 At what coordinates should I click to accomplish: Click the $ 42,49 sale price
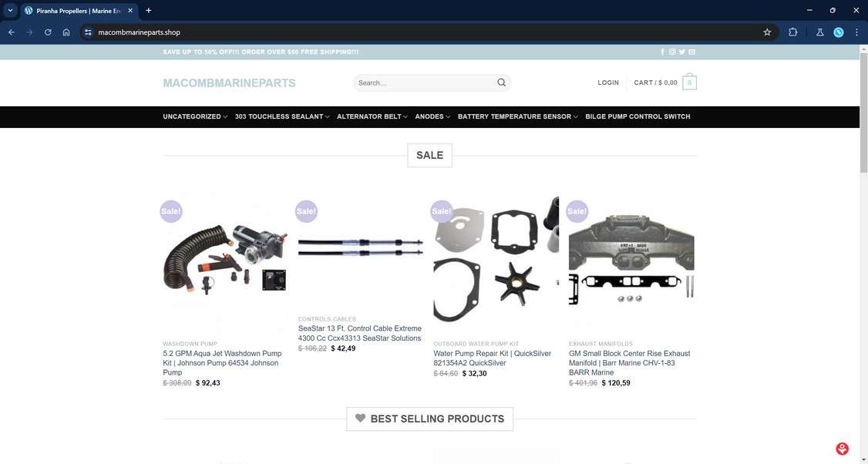pos(343,349)
